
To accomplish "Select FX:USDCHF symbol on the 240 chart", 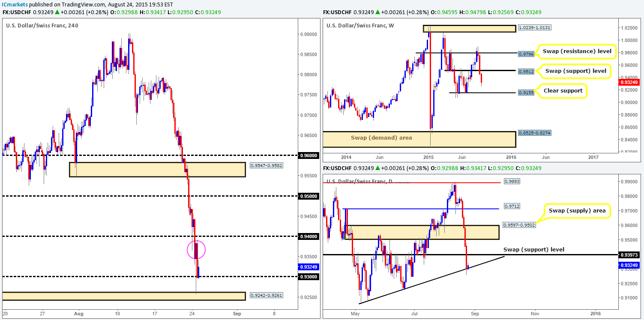I will coord(16,12).
